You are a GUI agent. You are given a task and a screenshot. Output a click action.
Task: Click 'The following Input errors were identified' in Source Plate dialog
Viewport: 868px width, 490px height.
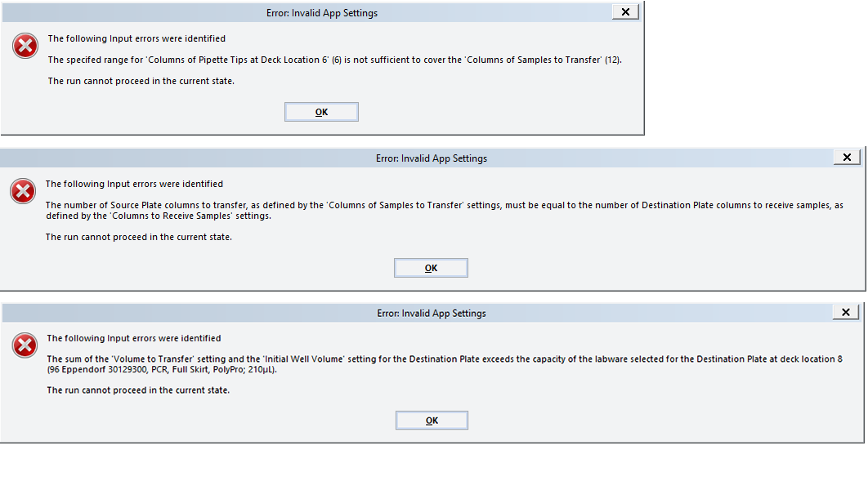134,184
